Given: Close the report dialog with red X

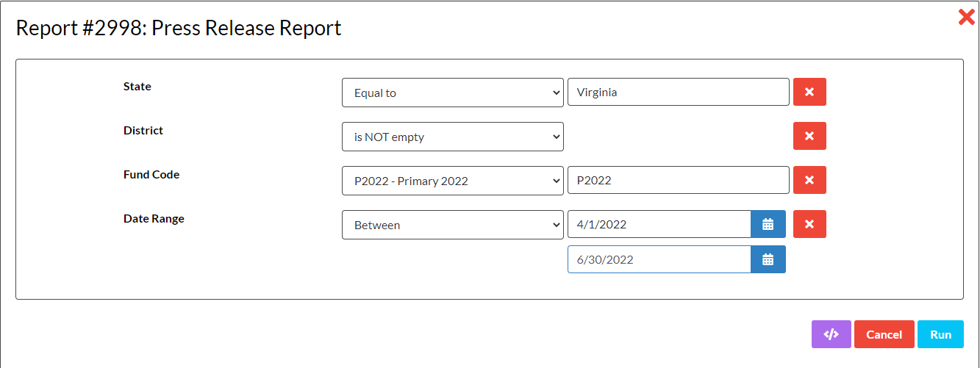Looking at the screenshot, I should (x=966, y=17).
